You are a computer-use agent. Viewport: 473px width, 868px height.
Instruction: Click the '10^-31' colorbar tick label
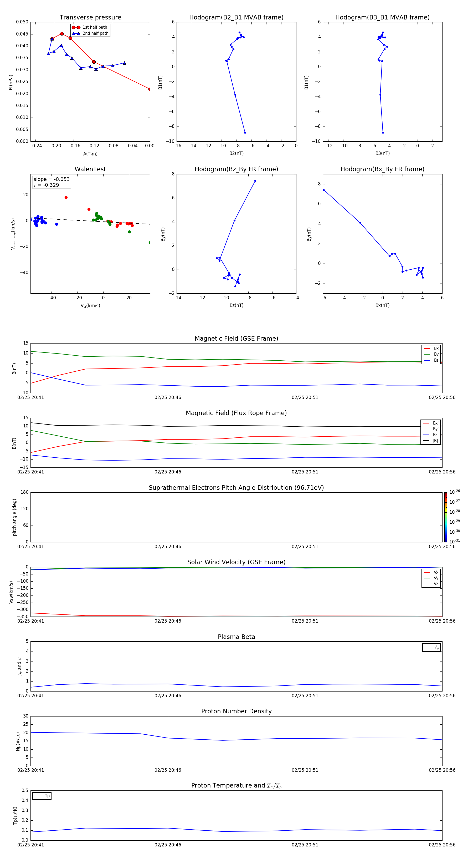click(455, 542)
